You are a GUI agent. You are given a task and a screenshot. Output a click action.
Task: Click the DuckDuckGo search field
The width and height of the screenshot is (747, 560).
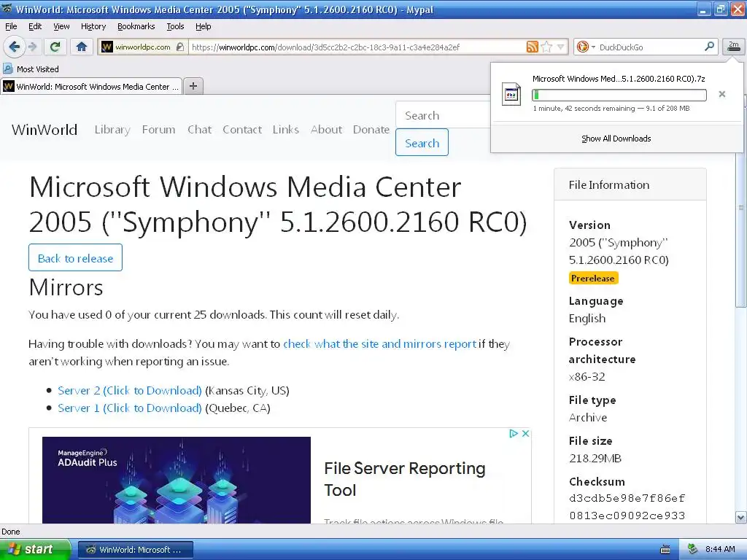(650, 47)
